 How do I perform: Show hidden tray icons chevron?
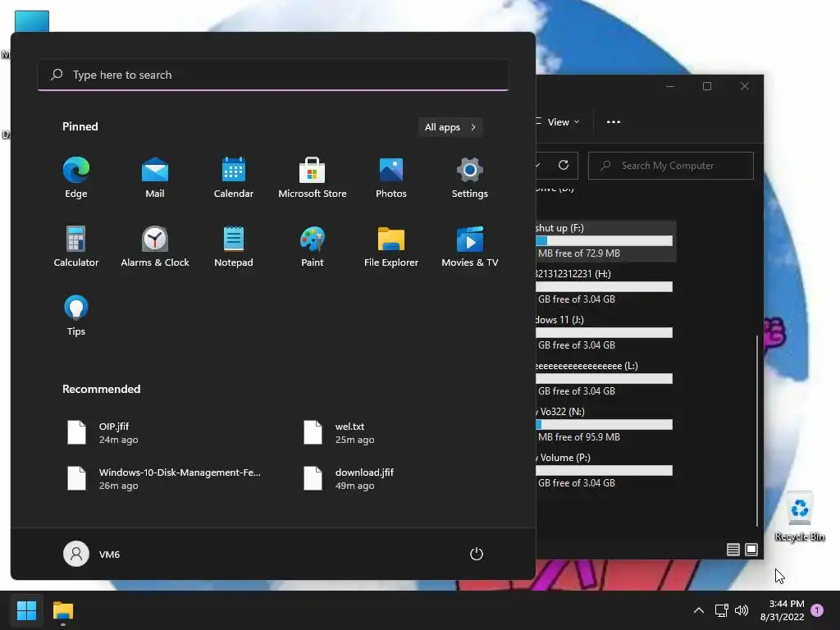699,610
